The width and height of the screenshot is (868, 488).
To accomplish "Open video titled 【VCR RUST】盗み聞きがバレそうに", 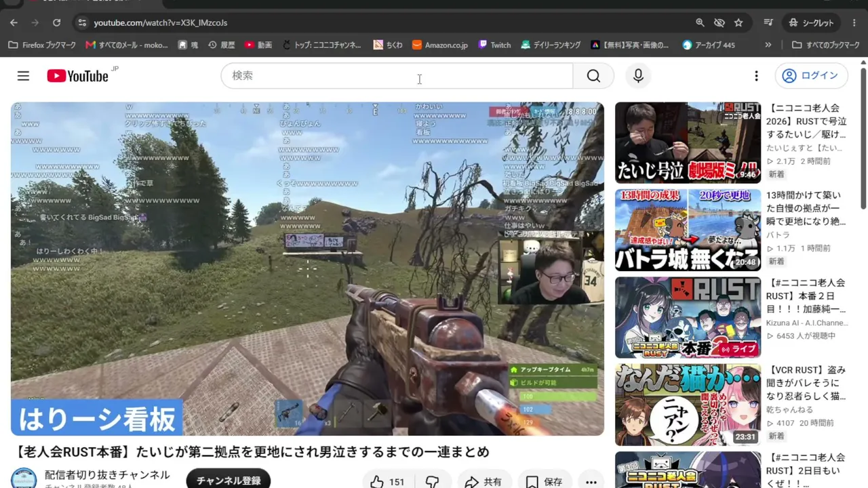I will tap(807, 384).
